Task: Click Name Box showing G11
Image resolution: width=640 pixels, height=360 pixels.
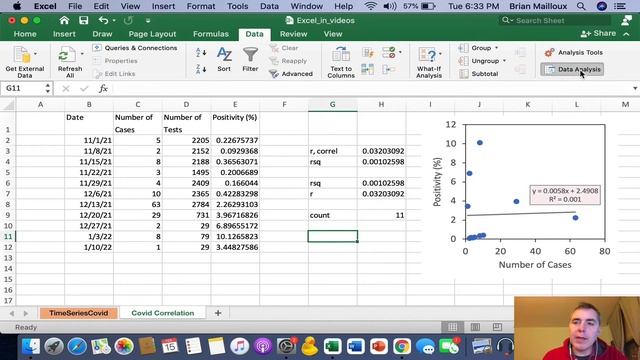Action: 23,88
